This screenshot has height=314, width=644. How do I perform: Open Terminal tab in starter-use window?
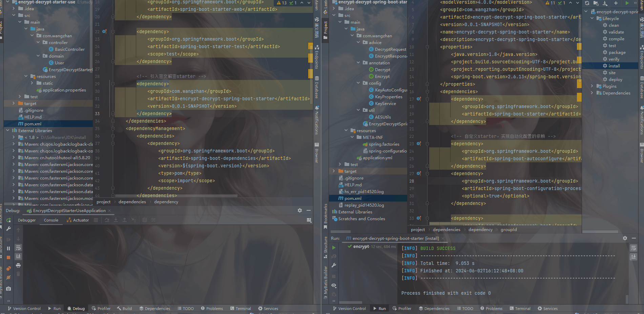241,309
